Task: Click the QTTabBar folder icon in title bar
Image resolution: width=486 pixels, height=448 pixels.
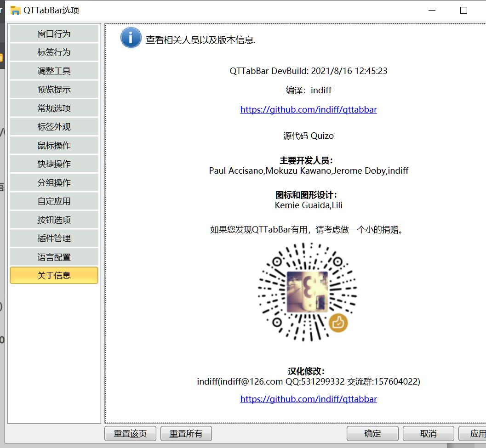Action: tap(16, 10)
